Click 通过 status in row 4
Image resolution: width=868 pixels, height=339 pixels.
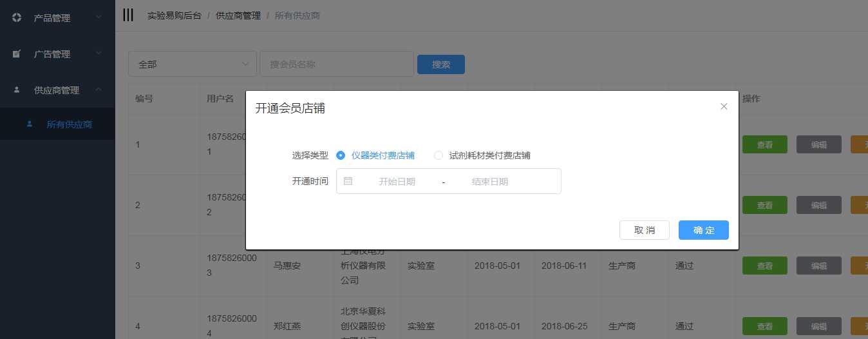coord(684,326)
